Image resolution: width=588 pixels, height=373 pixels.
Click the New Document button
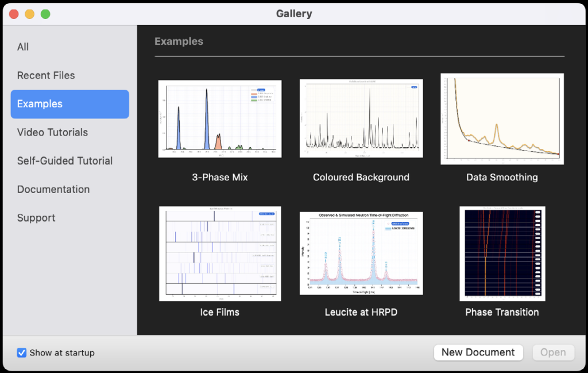pos(478,352)
